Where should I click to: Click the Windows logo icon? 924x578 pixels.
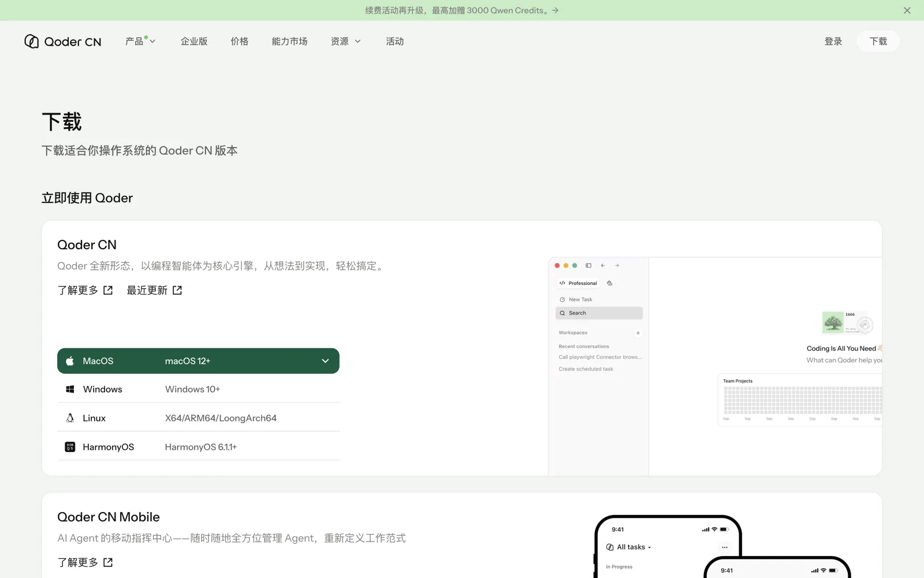70,389
